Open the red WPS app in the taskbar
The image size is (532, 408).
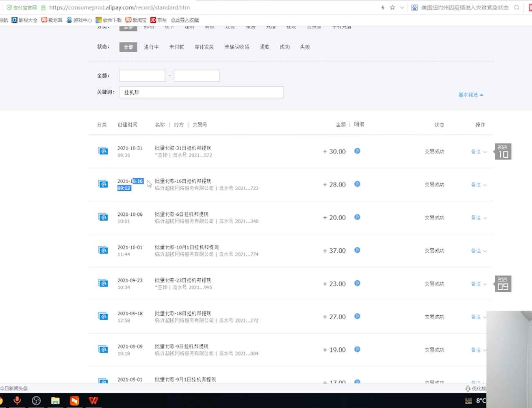94,400
